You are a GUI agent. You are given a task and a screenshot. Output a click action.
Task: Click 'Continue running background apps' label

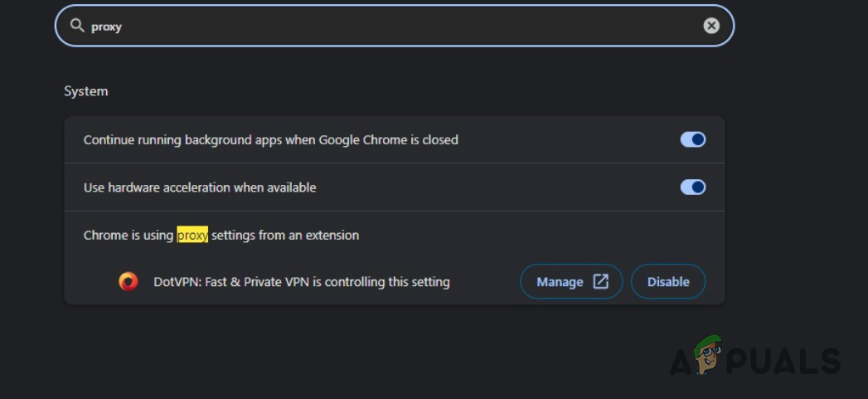pyautogui.click(x=271, y=139)
